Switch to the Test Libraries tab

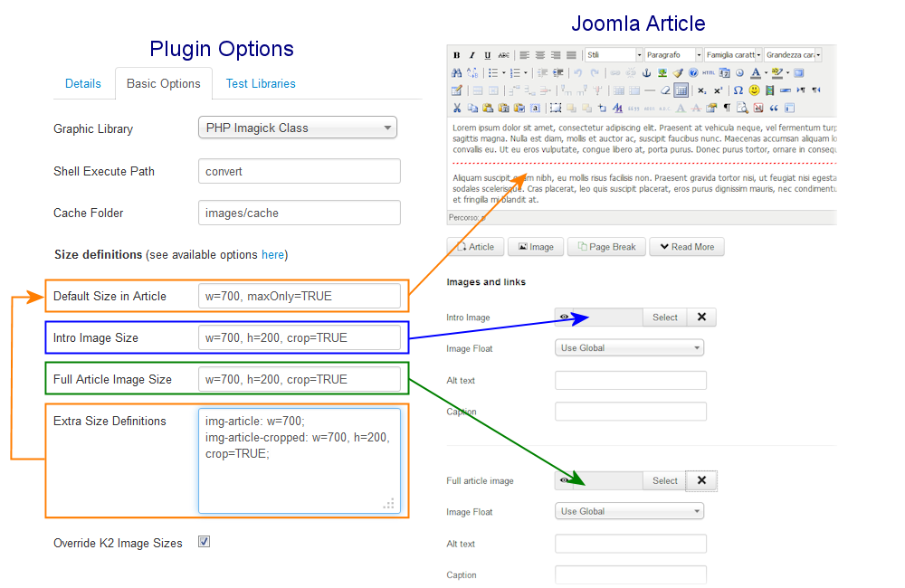(x=261, y=83)
